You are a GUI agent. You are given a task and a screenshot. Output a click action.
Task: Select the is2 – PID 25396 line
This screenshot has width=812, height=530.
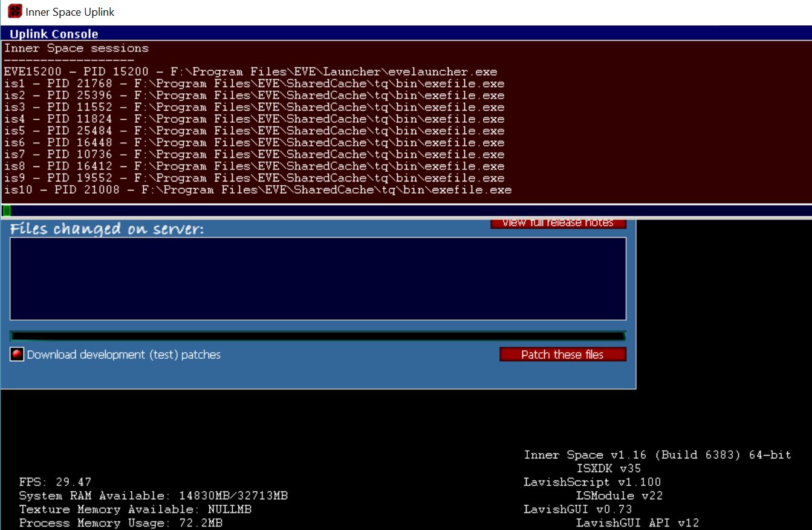coord(254,95)
